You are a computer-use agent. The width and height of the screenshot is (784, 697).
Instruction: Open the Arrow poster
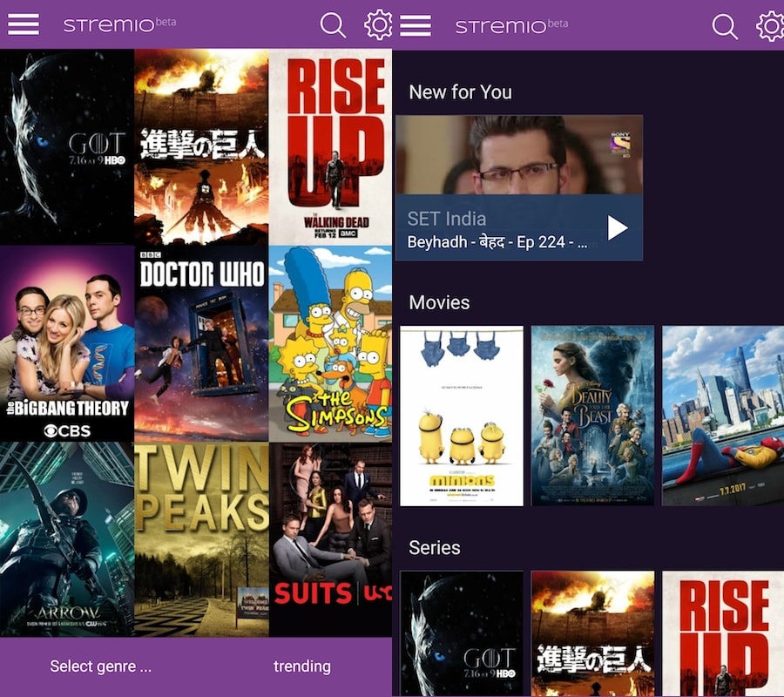click(67, 539)
